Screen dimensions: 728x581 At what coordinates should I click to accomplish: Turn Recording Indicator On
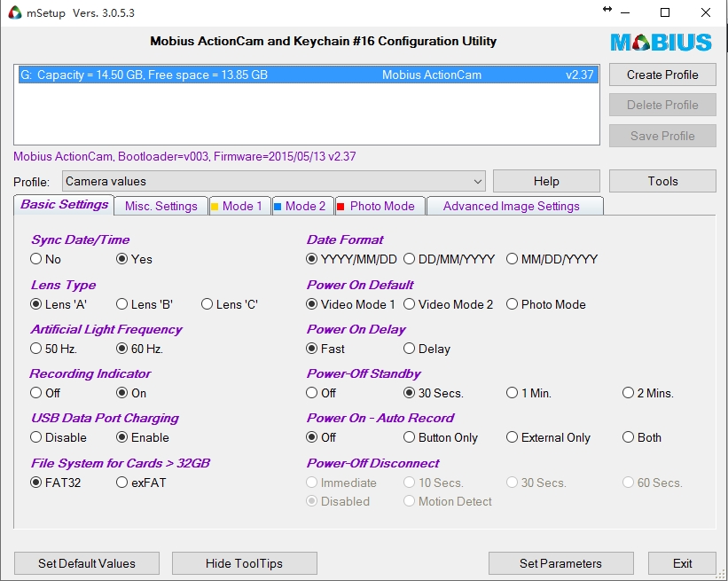131,393
